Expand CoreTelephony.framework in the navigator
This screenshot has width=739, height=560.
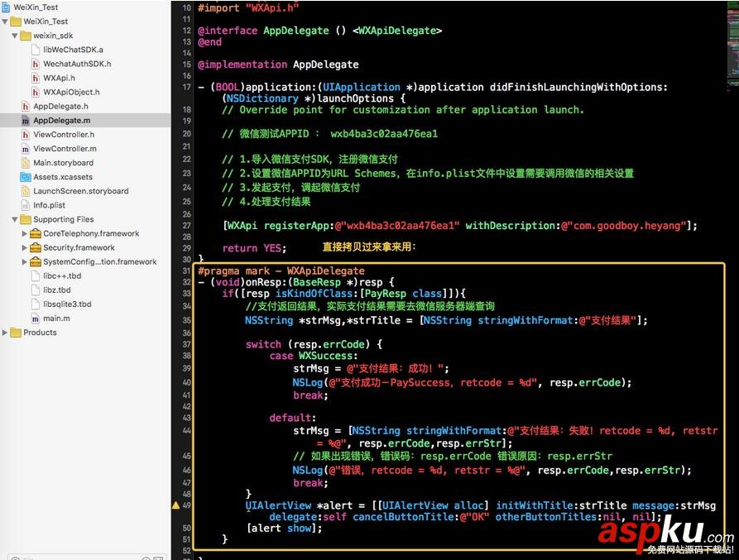point(25,233)
